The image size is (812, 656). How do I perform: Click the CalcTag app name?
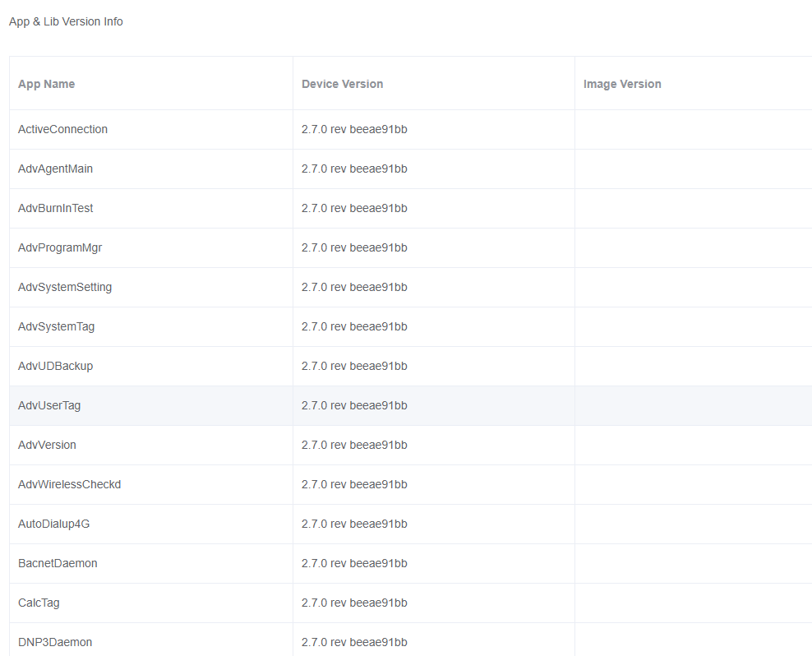click(39, 603)
